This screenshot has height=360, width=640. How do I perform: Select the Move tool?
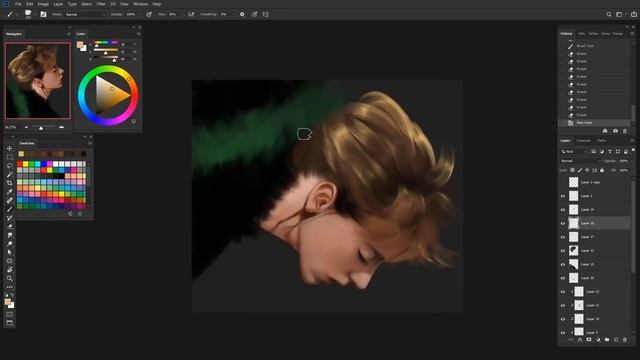pyautogui.click(x=9, y=149)
